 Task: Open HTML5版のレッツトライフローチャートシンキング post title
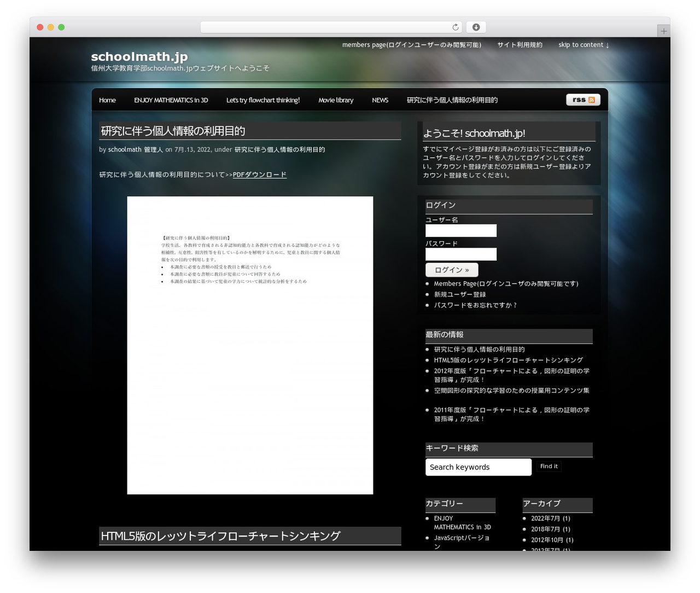(x=220, y=536)
